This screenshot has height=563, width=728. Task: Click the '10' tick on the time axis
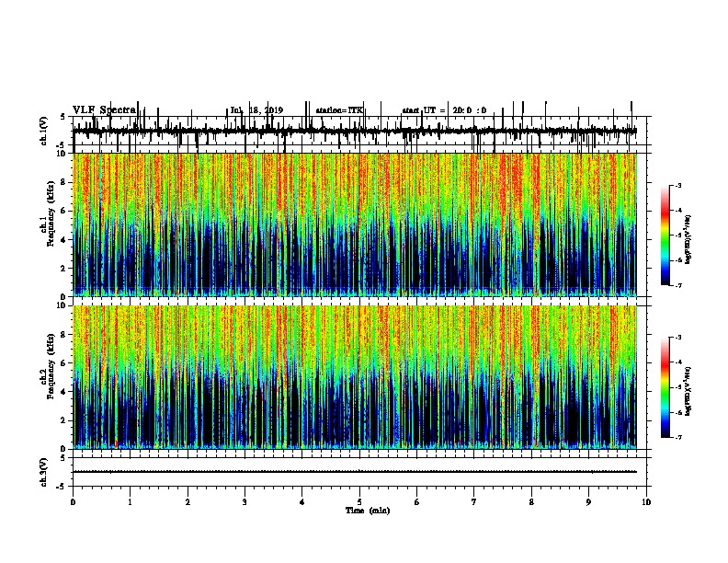(646, 502)
